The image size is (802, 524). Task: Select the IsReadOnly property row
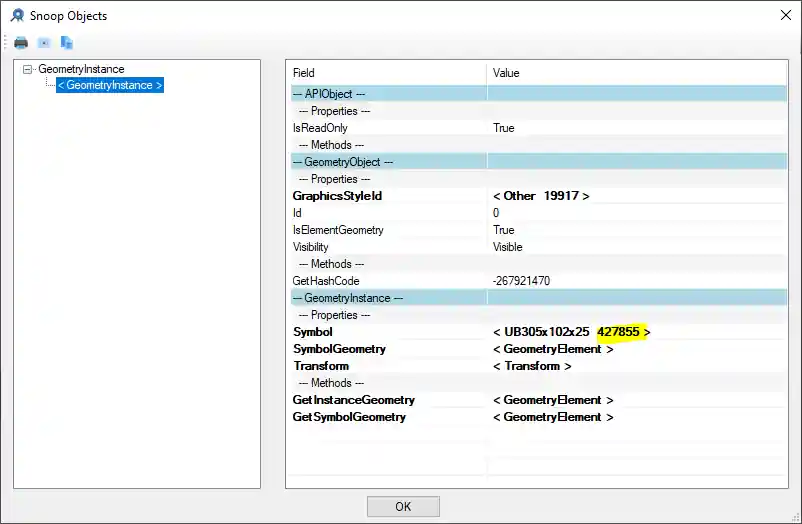click(x=320, y=128)
